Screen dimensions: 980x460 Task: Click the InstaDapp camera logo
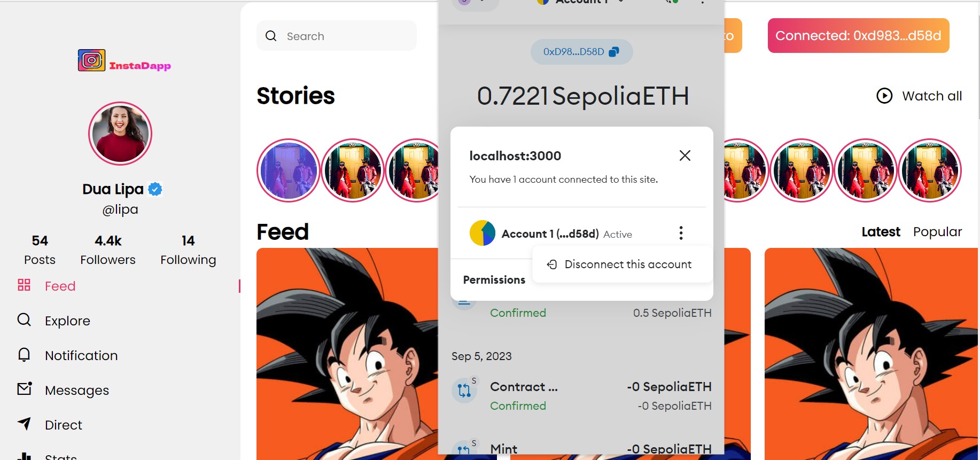[x=91, y=60]
